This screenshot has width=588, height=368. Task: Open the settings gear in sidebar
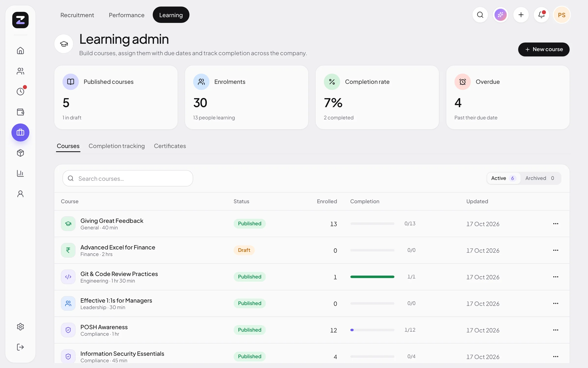click(20, 327)
